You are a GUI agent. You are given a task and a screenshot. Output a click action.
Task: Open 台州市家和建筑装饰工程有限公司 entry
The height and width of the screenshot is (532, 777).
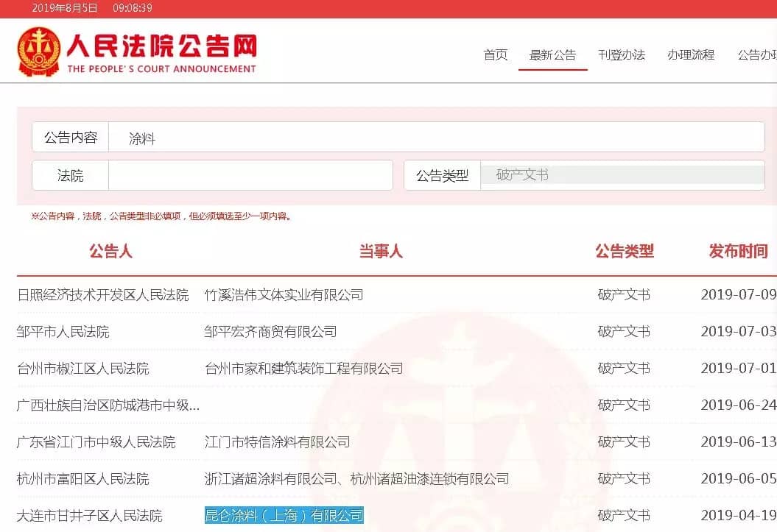tap(303, 369)
